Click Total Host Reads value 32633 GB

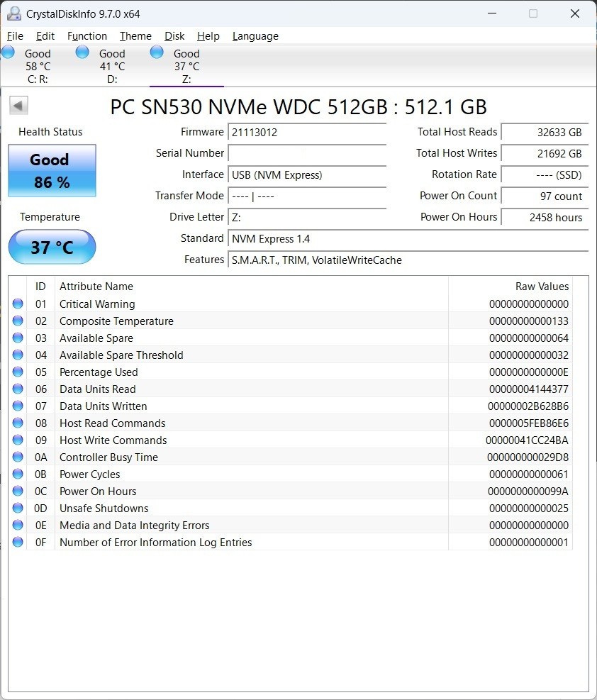tap(545, 132)
